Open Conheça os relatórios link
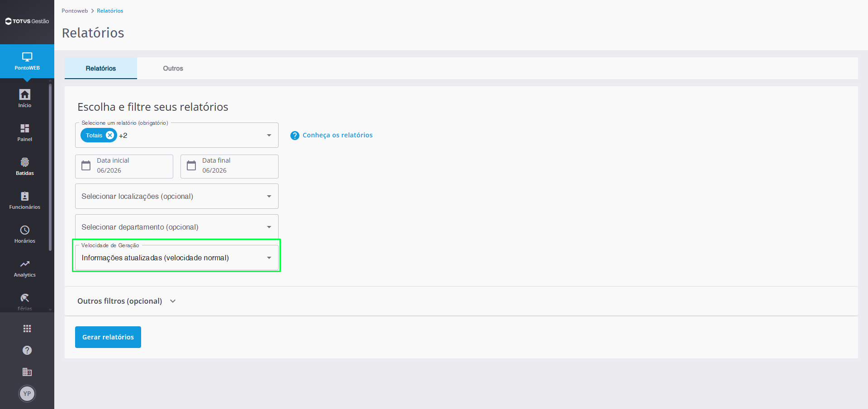 [337, 135]
